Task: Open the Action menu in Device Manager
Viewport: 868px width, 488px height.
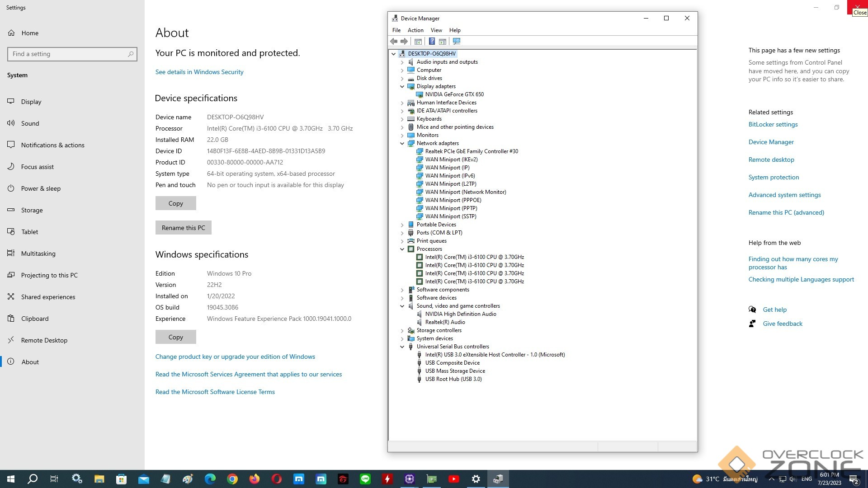Action: pyautogui.click(x=415, y=30)
